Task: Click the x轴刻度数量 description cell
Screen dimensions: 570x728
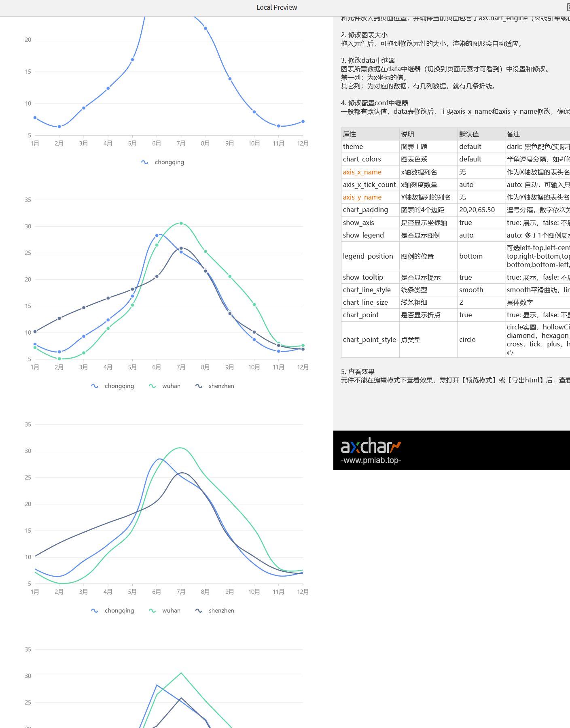Action: [x=428, y=185]
